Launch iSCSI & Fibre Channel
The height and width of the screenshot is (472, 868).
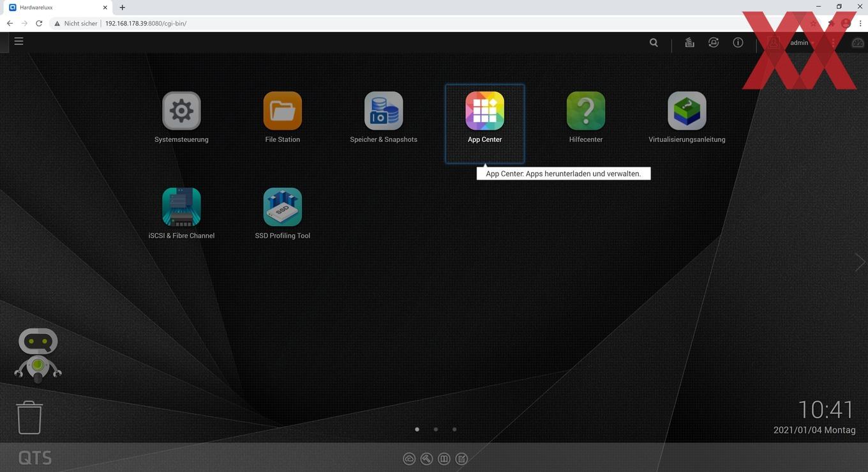pos(181,207)
